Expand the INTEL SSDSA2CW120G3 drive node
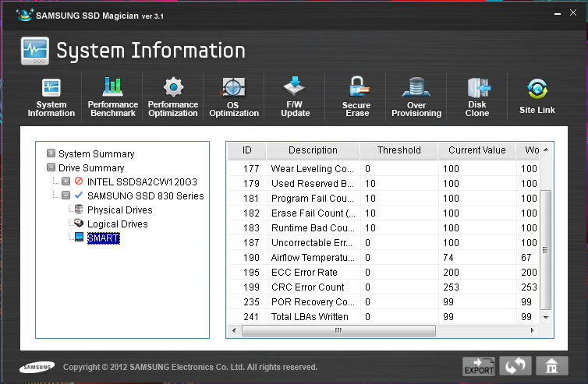Viewport: 588px width, 384px height. point(66,182)
